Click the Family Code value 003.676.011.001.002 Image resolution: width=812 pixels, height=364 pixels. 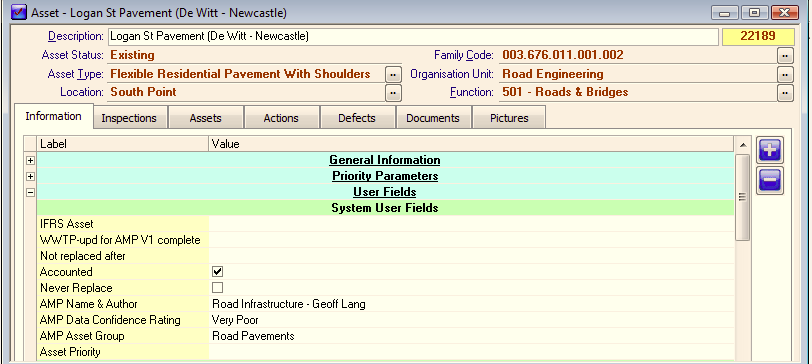point(563,55)
